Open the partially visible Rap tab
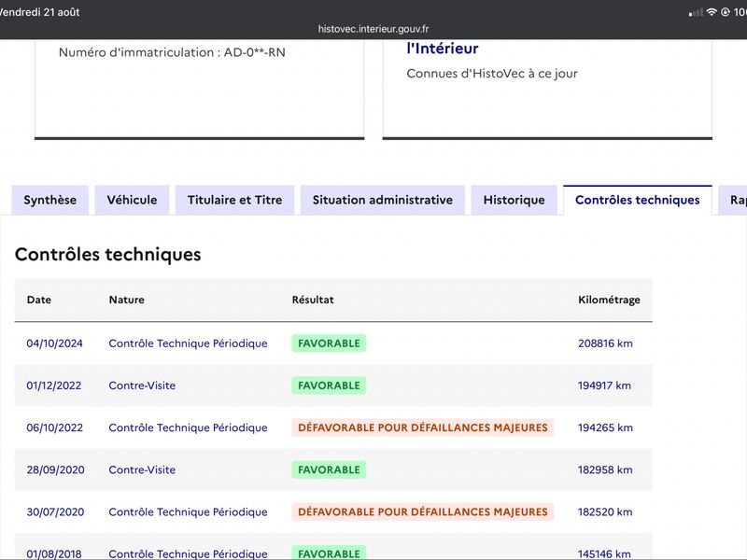Viewport: 747px width, 560px height. click(x=734, y=200)
